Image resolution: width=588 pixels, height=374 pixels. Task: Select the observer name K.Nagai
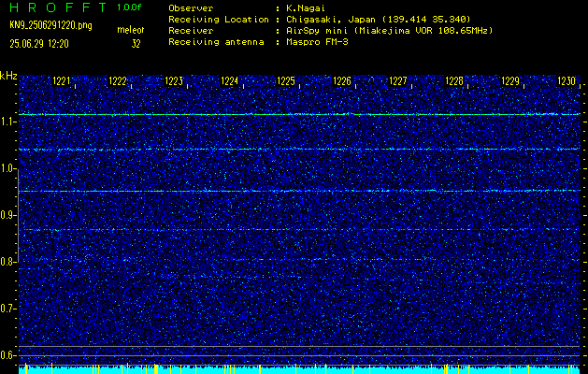coord(305,7)
